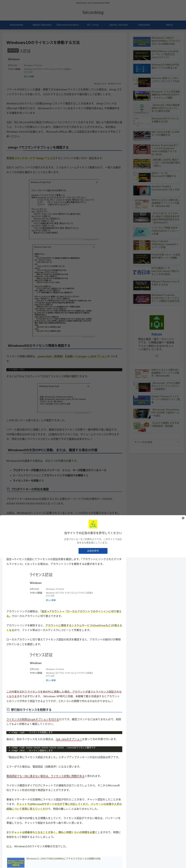This screenshot has width=186, height=868.
Task: Open the Repair/ Renewal menu
Action: tap(42, 25)
